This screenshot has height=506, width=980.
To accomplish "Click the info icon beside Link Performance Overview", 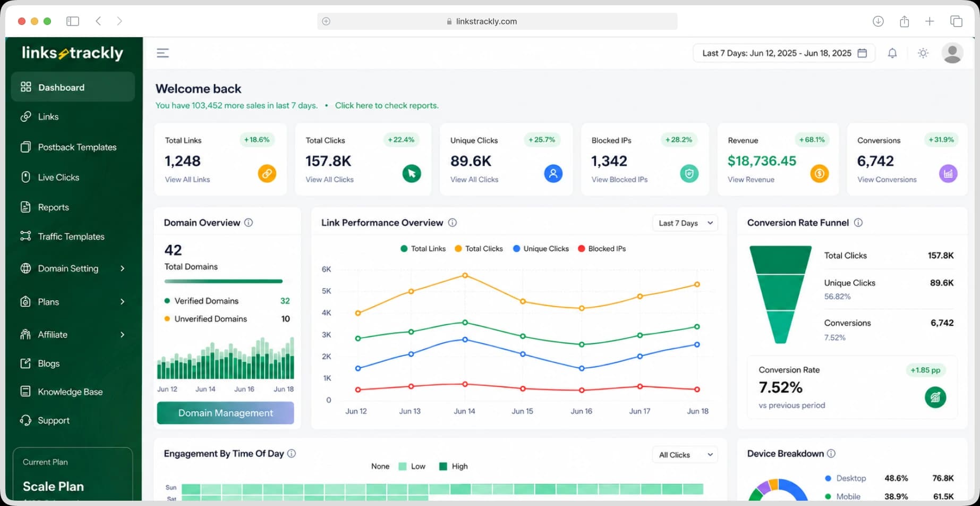I will 453,223.
